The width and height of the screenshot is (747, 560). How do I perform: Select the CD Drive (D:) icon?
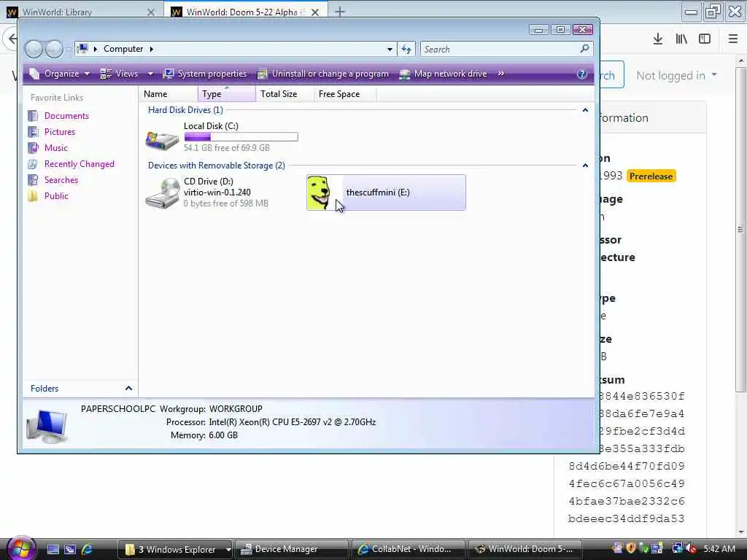(x=162, y=192)
